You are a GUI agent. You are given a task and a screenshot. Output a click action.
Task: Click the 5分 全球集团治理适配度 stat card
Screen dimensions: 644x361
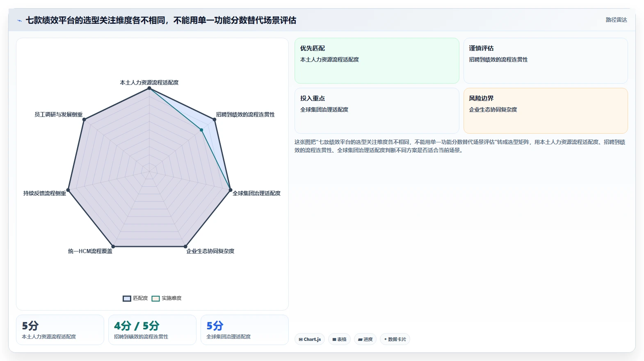pyautogui.click(x=244, y=330)
